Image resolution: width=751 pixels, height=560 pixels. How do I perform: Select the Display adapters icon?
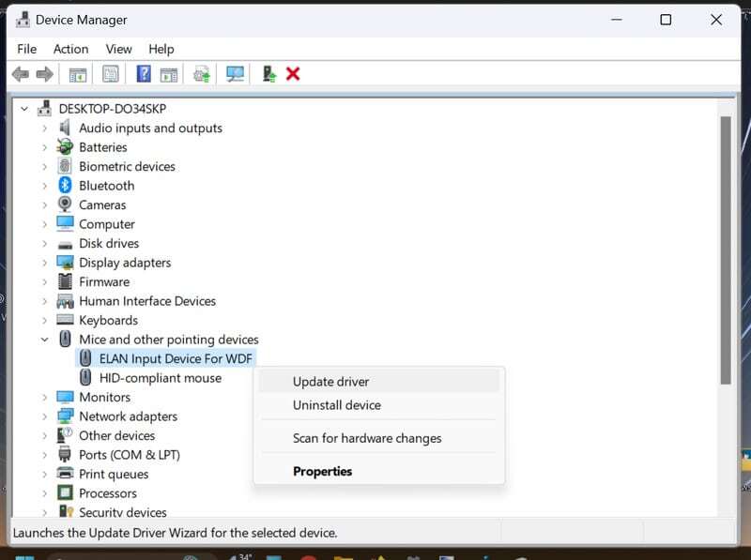coord(65,263)
